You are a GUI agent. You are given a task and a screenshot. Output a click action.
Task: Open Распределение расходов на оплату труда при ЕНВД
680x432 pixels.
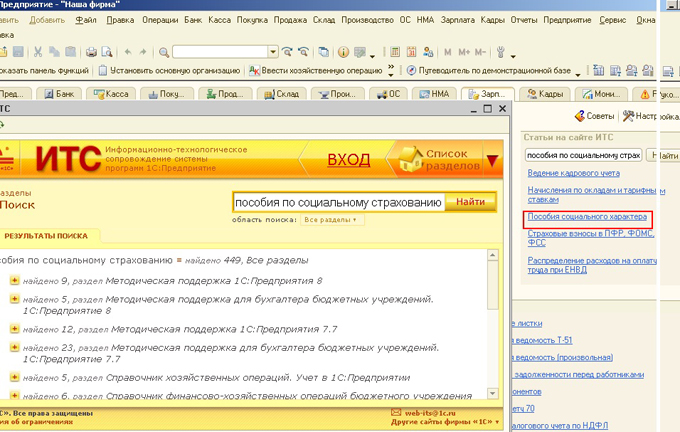point(592,265)
